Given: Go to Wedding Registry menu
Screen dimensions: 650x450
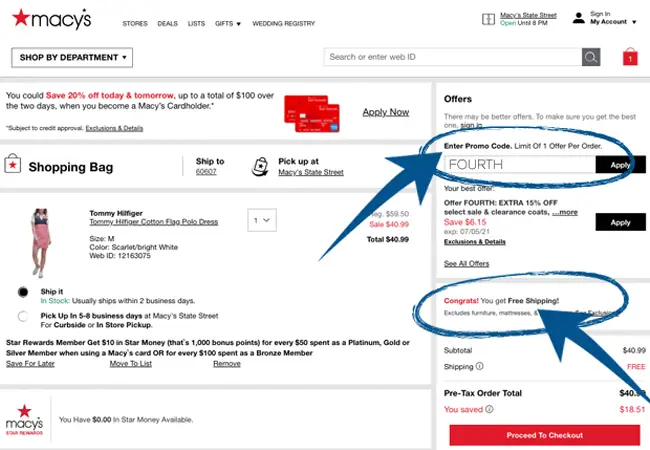Looking at the screenshot, I should pos(283,22).
